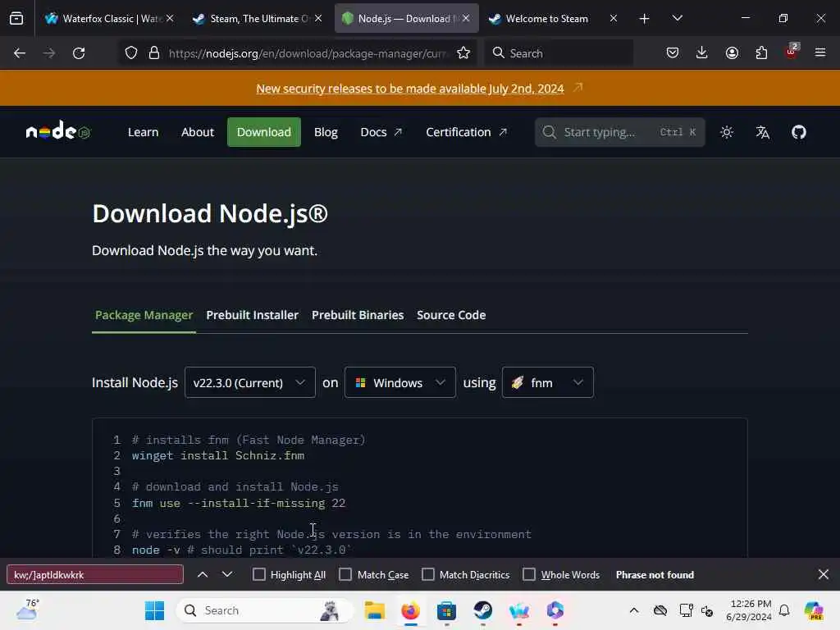Close the find bar
The height and width of the screenshot is (630, 840).
click(x=824, y=575)
